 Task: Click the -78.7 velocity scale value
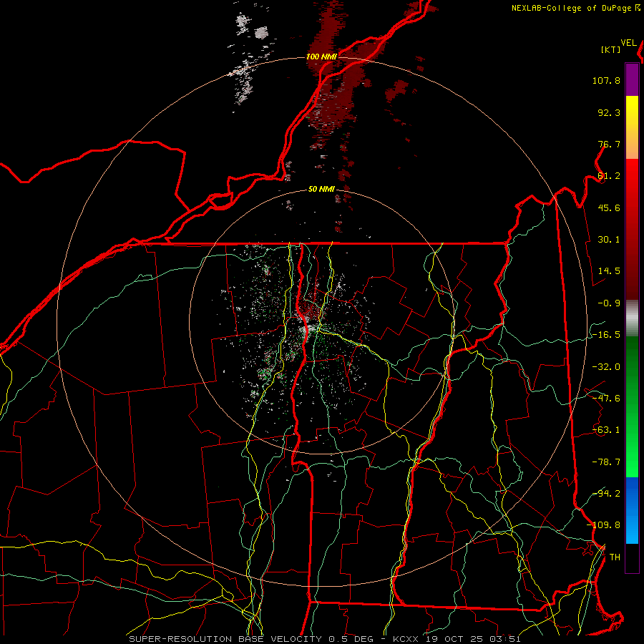coord(606,462)
